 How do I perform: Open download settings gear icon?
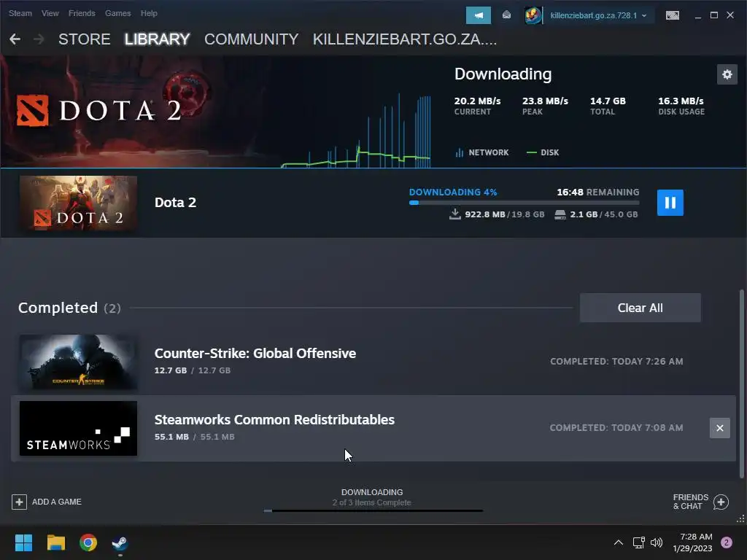tap(727, 74)
